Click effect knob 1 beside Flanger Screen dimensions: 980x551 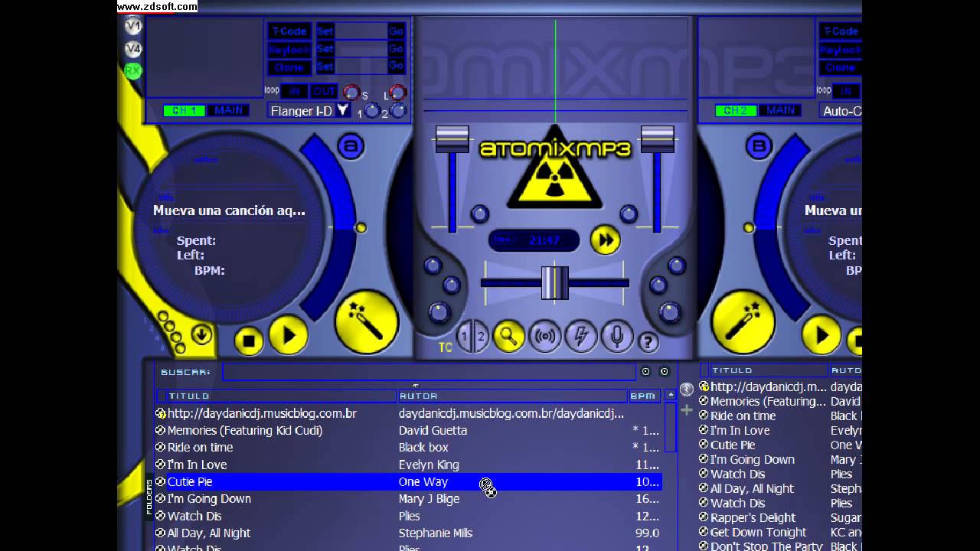point(372,111)
